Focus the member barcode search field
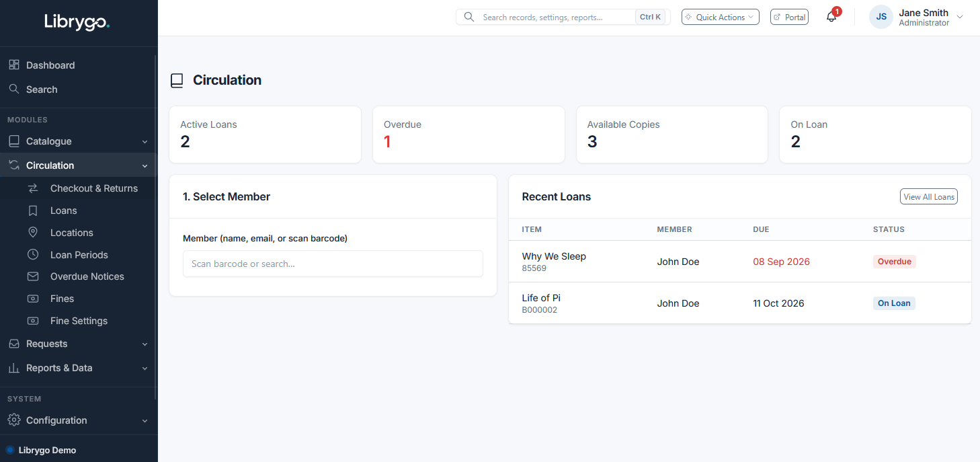980x462 pixels. [333, 264]
